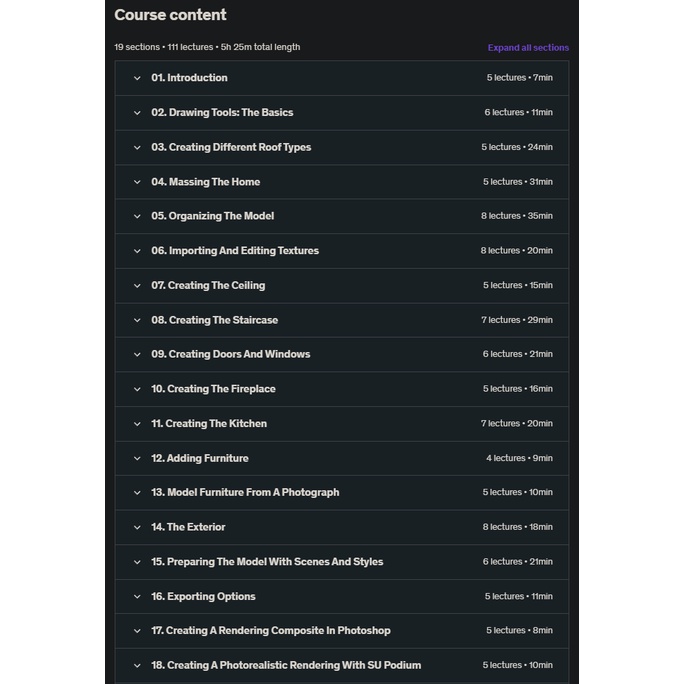Viewport: 684px width, 684px height.
Task: Toggle chevron beside Creating Different Roof Types
Action: coord(137,147)
